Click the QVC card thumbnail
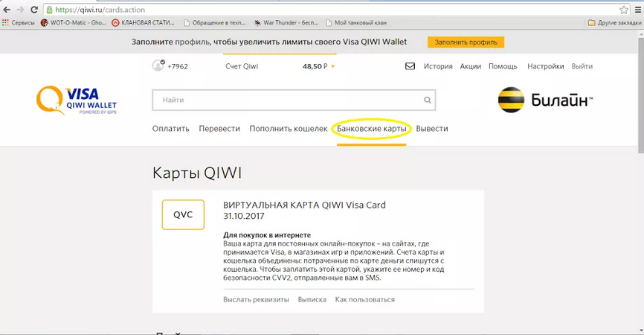Screen dimensions: 644x335 pos(183,214)
